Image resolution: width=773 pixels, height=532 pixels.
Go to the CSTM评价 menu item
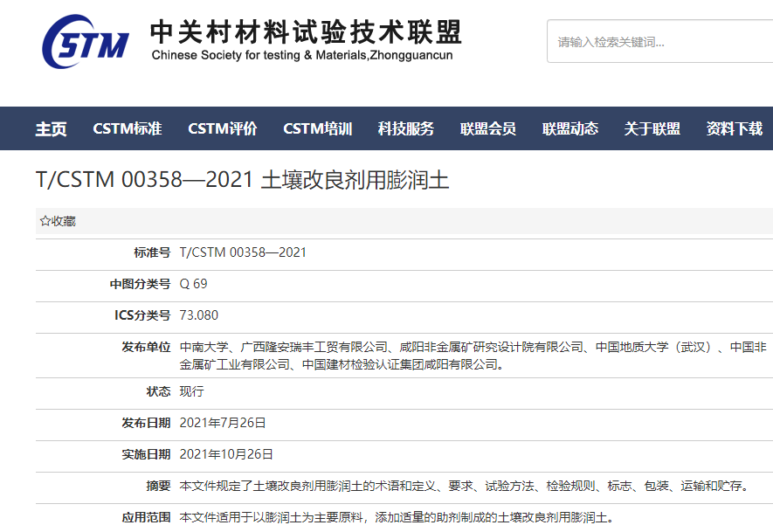(223, 128)
